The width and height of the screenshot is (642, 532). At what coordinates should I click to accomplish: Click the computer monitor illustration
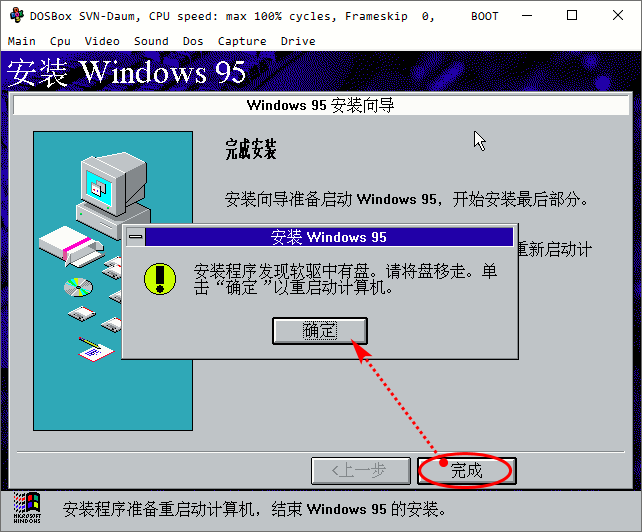coord(113,193)
